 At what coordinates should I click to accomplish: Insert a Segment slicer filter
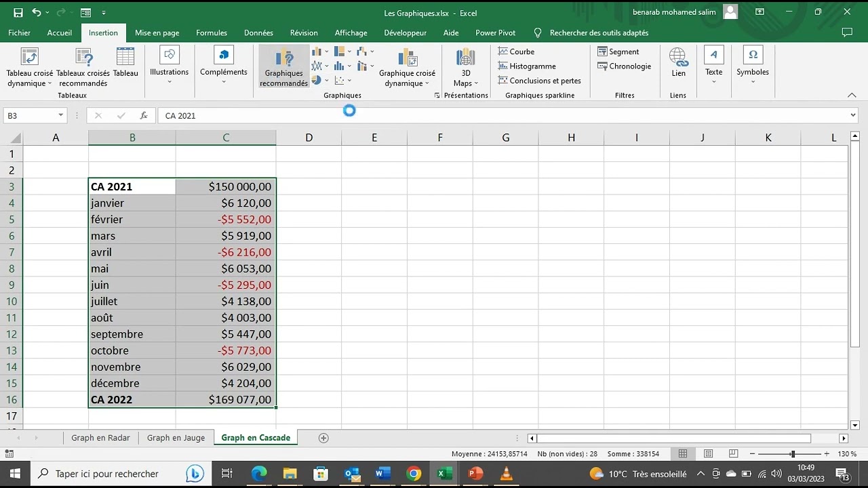point(618,52)
